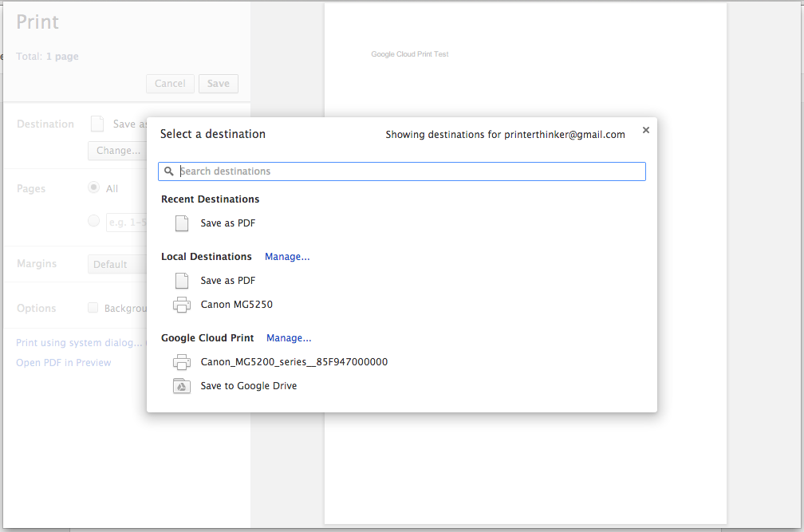Image resolution: width=804 pixels, height=532 pixels.
Task: Click the Canon_MG5200_series cloud printer icon
Action: 182,362
